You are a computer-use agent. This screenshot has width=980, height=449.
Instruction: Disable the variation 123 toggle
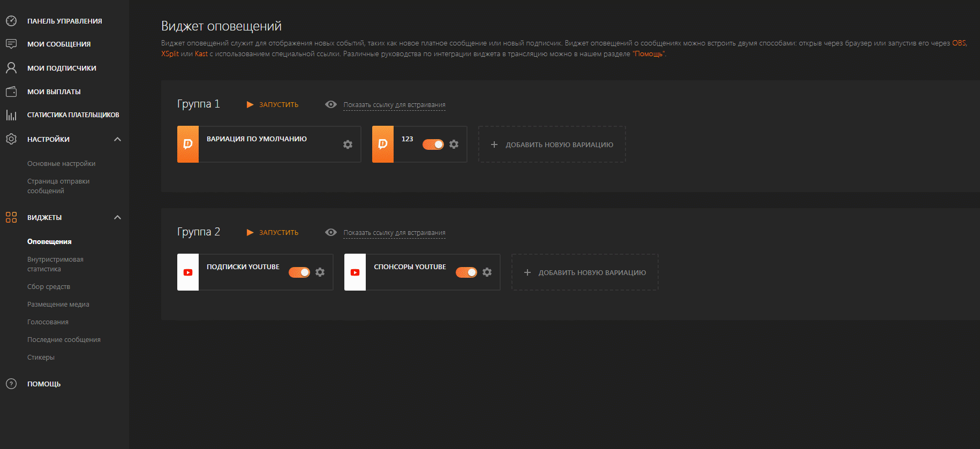point(433,144)
